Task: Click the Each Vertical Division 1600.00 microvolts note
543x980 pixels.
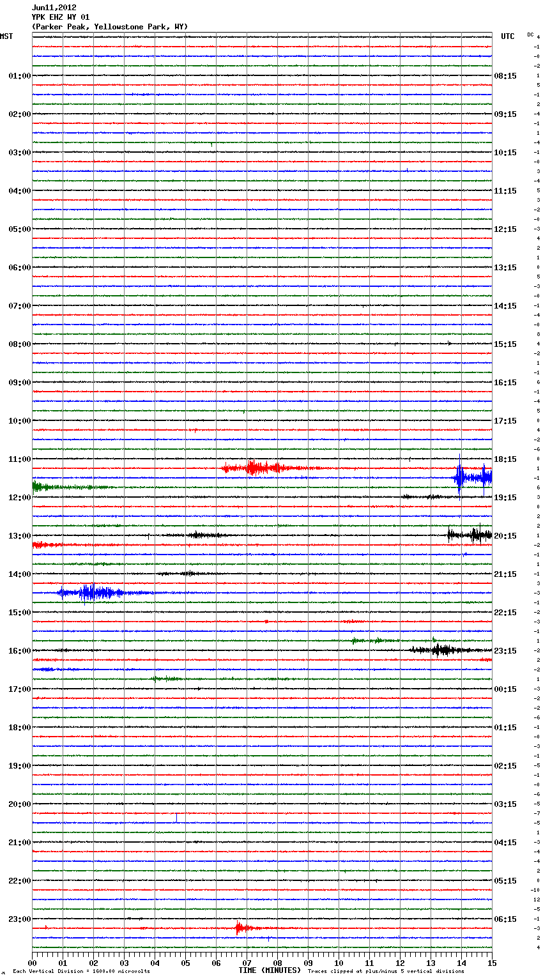Action: [81, 972]
